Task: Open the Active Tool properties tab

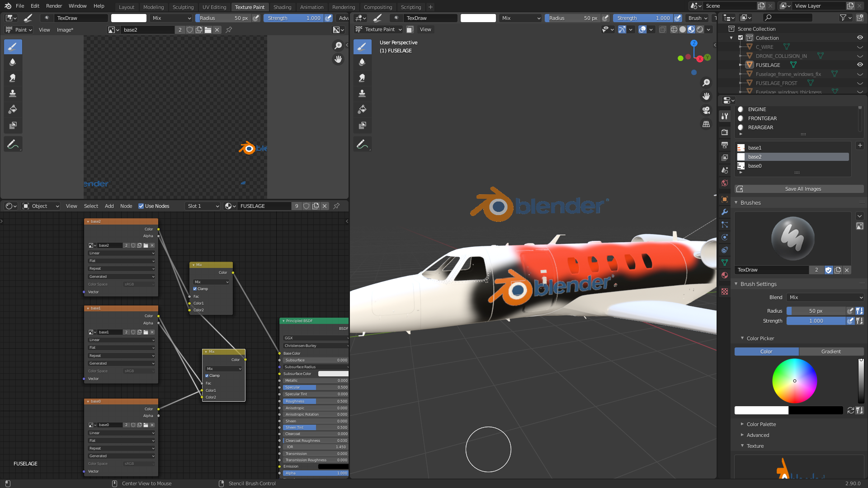Action: (x=725, y=116)
